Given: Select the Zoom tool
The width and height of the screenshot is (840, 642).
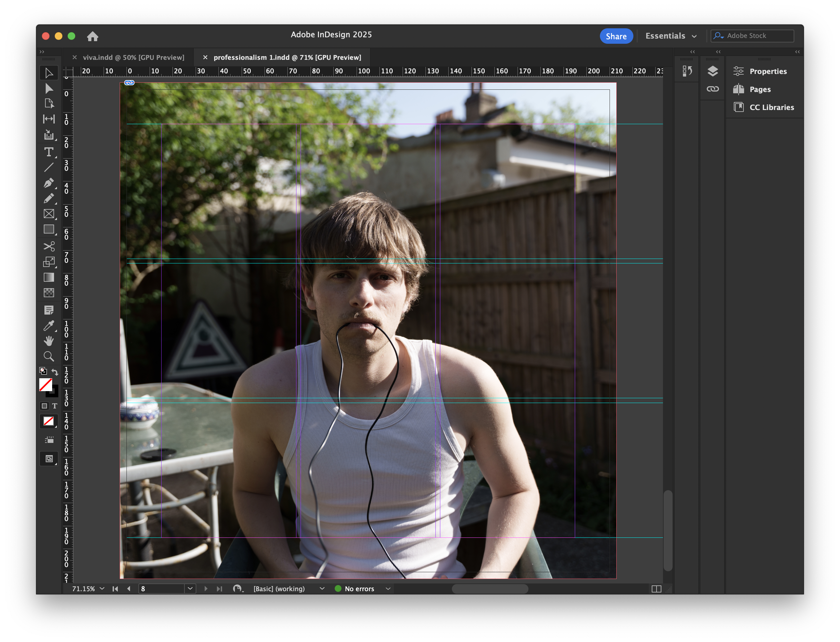Looking at the screenshot, I should click(49, 356).
